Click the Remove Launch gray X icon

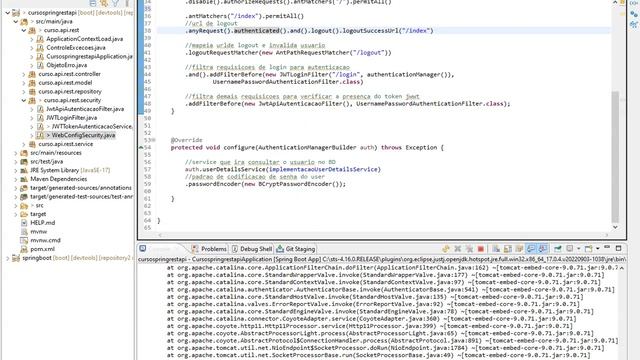coord(458,249)
